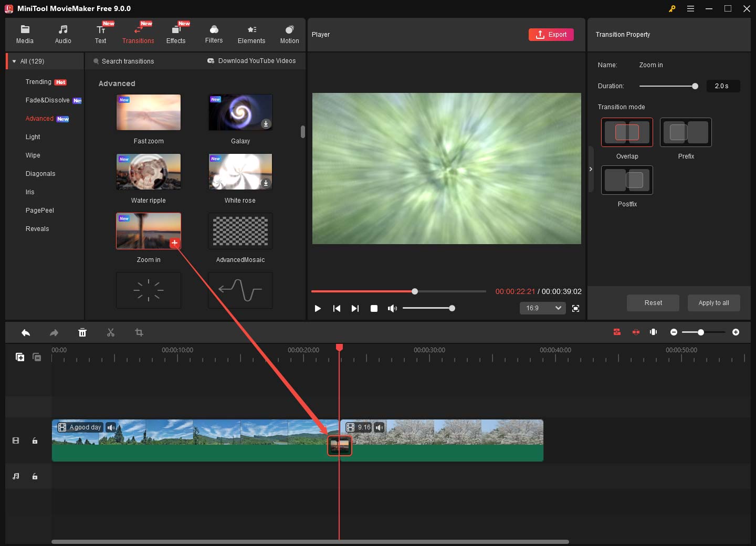Download the White rose transition
The image size is (756, 546).
(266, 183)
